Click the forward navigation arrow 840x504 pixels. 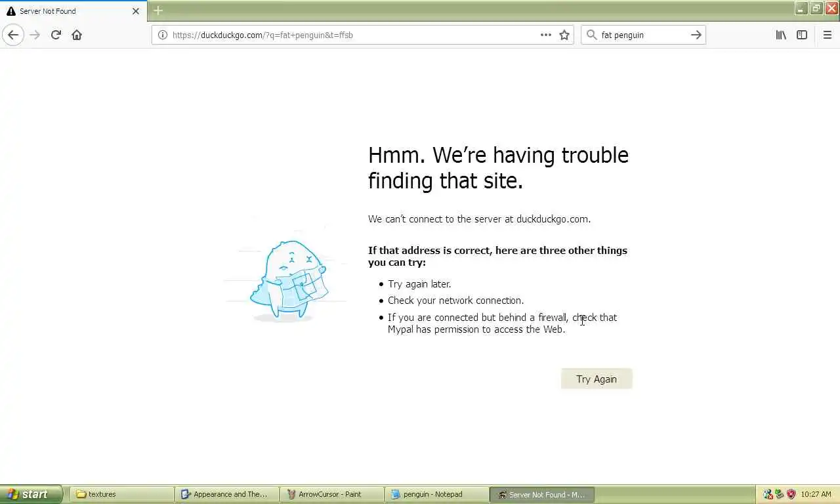coord(35,35)
